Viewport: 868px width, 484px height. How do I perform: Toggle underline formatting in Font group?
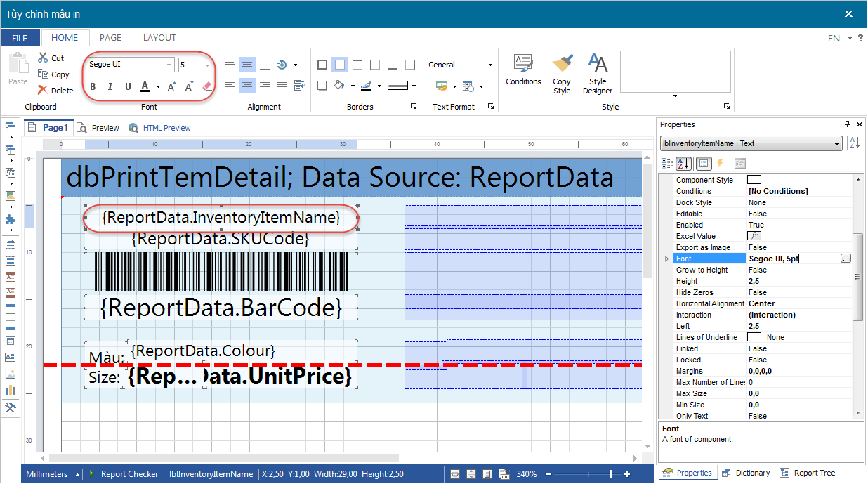[128, 87]
